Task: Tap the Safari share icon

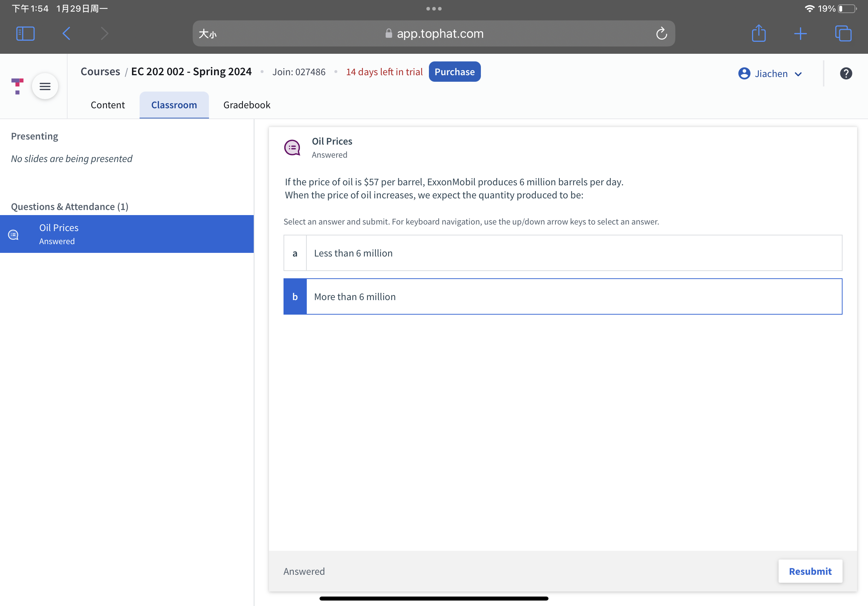Action: (x=758, y=34)
